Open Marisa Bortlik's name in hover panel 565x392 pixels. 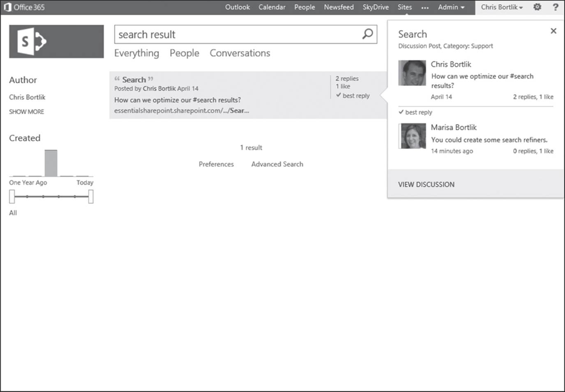(454, 127)
